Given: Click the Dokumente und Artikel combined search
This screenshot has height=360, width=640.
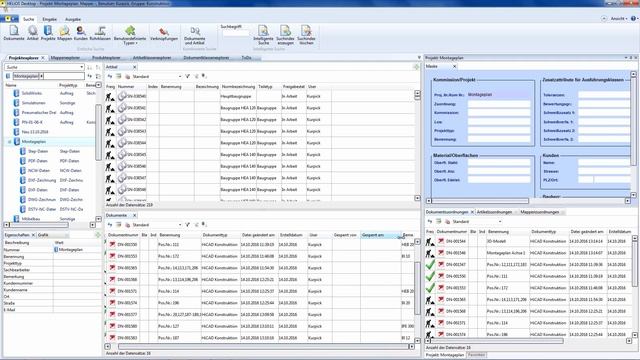Looking at the screenshot, I should (195, 35).
